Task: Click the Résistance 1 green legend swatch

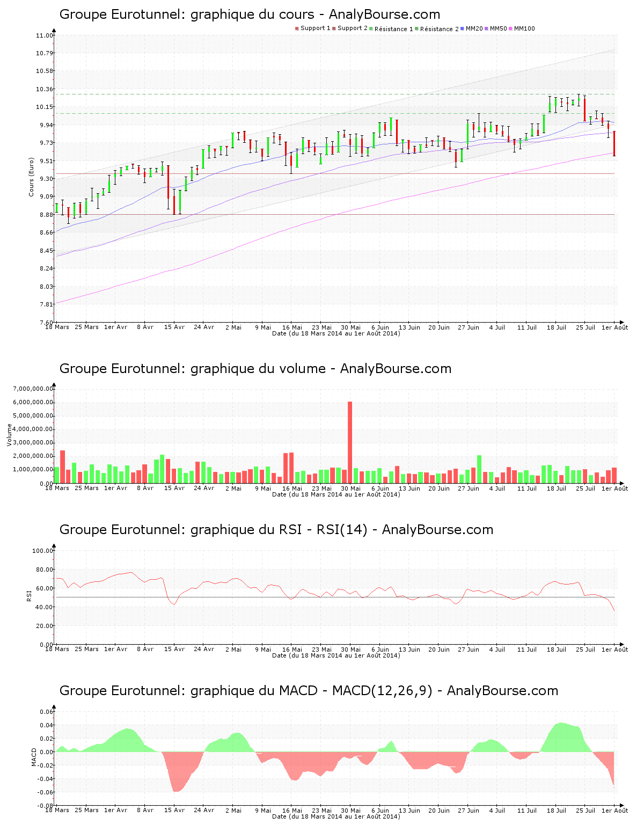Action: 371,28
